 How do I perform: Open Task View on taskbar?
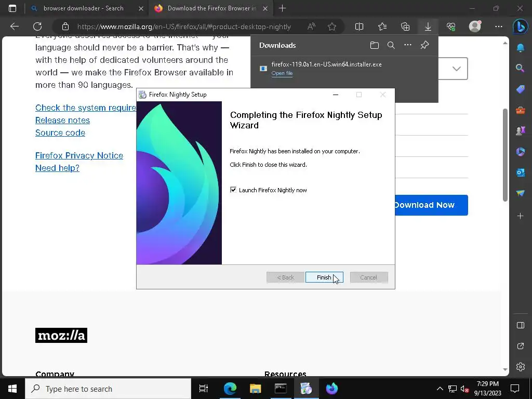204,389
